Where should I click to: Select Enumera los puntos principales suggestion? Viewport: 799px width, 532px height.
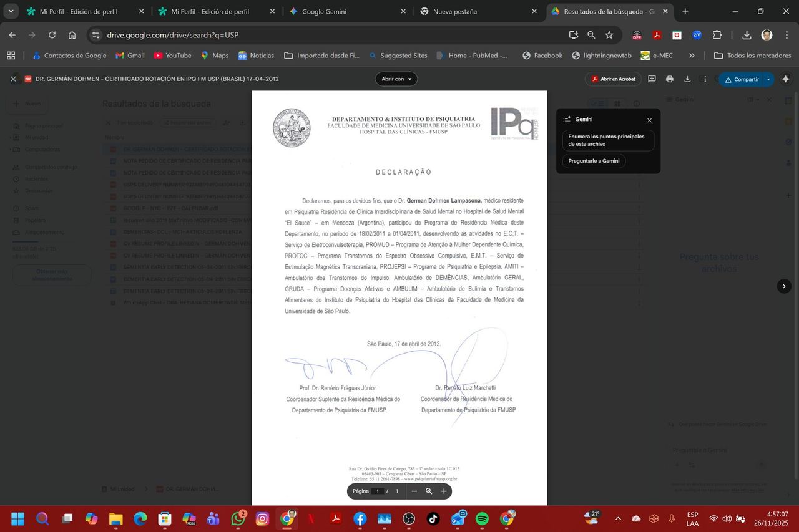point(607,140)
